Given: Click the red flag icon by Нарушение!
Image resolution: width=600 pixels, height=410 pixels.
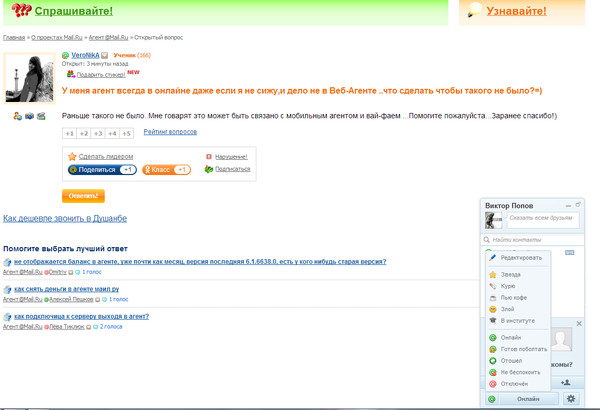Looking at the screenshot, I should click(209, 157).
